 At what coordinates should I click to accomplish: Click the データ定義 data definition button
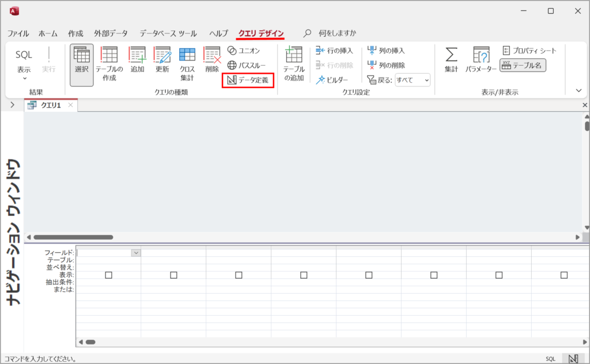click(248, 79)
